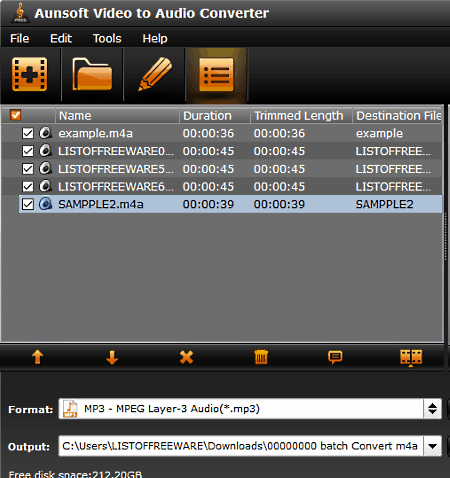Uncheck the LISTOFFREEWARE0 file checkbox
The width and height of the screenshot is (450, 478).
pyautogui.click(x=28, y=151)
